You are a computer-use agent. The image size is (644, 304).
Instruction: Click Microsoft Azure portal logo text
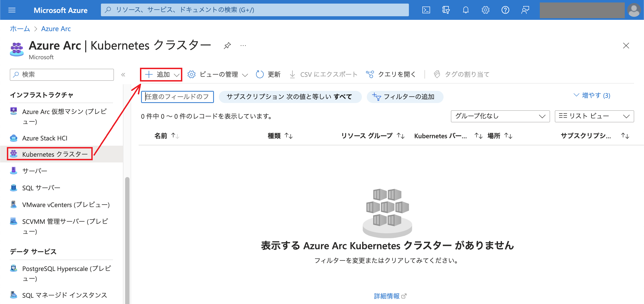60,10
